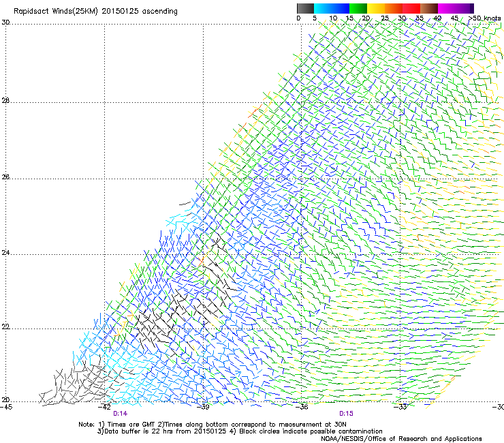This screenshot has height=443, width=504.
Task: Click the longitude label '-33'
Action: (400, 407)
